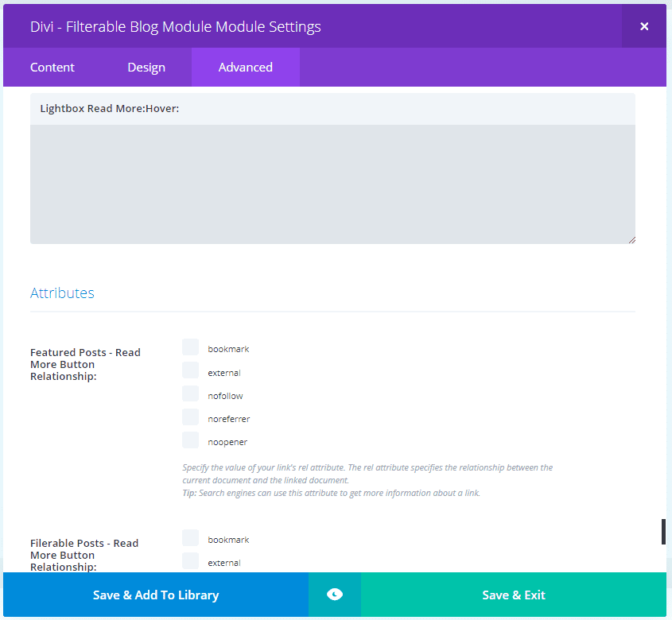Check bookmark under Filerable Posts relationship

pyautogui.click(x=190, y=538)
